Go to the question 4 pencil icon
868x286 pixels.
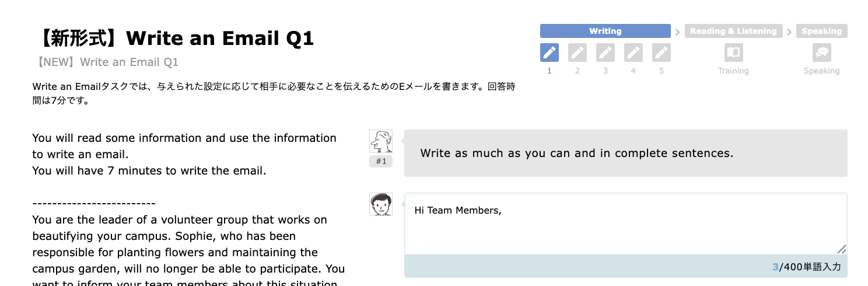[633, 53]
